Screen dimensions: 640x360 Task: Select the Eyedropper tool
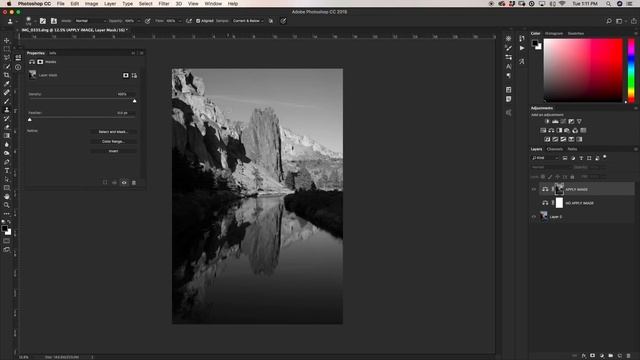point(7,84)
